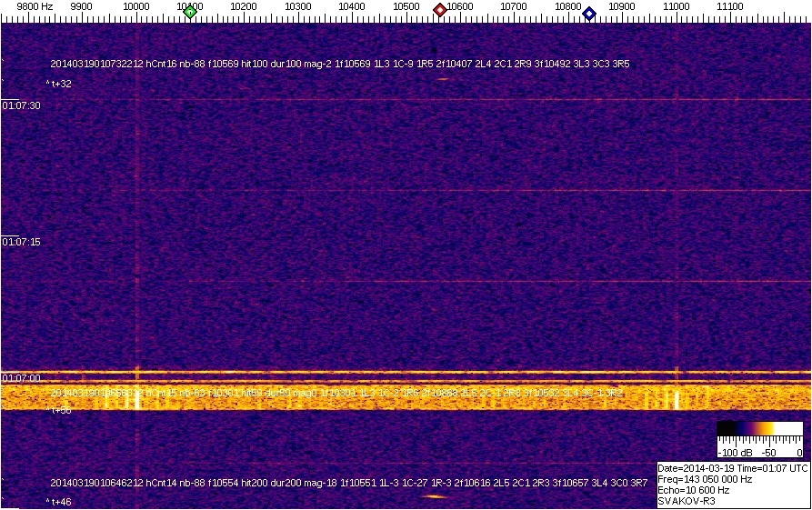Click the t+46 detection annotation
This screenshot has height=510, width=812.
tap(59, 502)
